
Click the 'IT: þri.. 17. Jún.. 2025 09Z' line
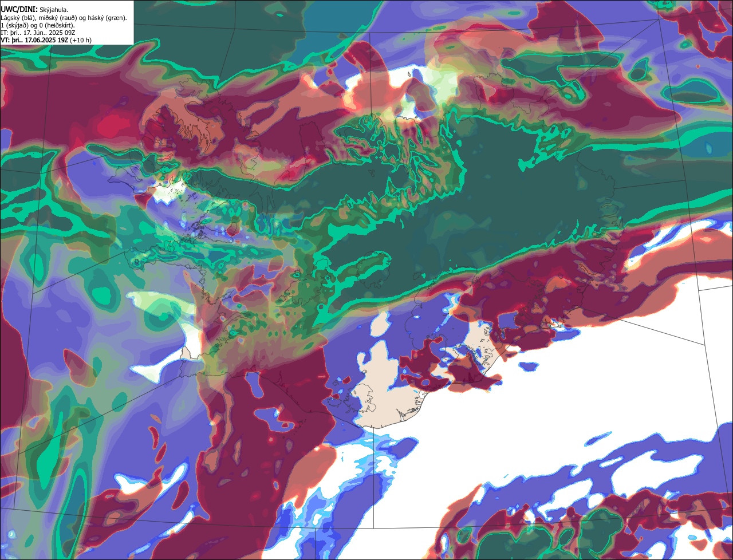(x=38, y=33)
